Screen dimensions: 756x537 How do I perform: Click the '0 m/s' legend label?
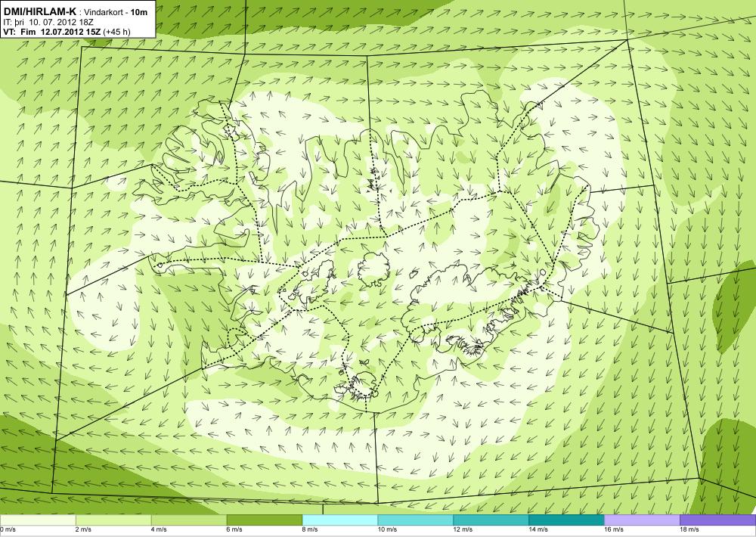pyautogui.click(x=8, y=529)
